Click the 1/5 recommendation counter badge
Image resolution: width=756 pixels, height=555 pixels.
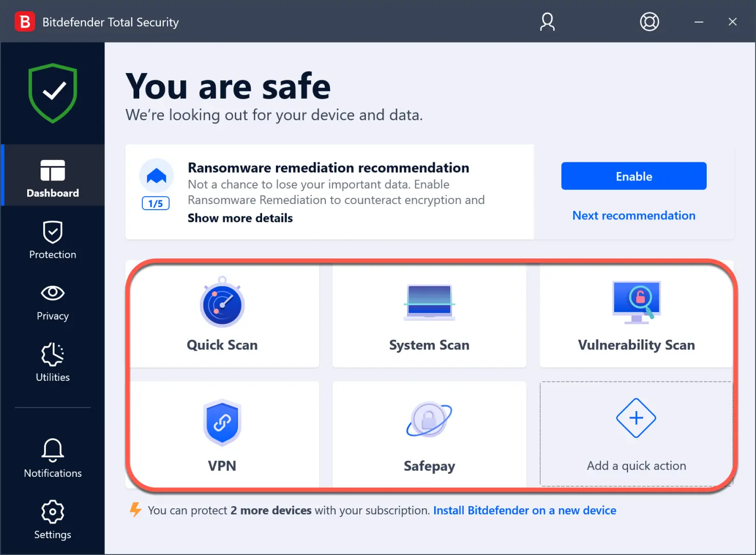pos(156,203)
